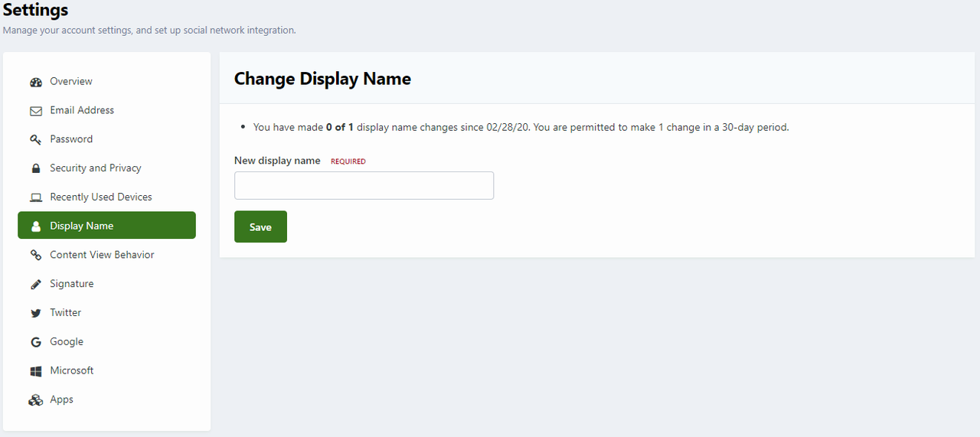Click the Recently Used Devices laptop icon

tap(35, 197)
